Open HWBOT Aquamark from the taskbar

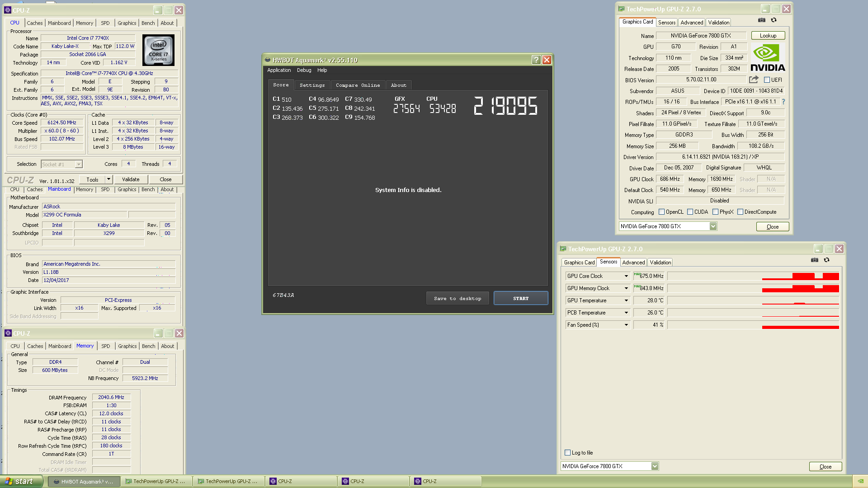coord(85,482)
